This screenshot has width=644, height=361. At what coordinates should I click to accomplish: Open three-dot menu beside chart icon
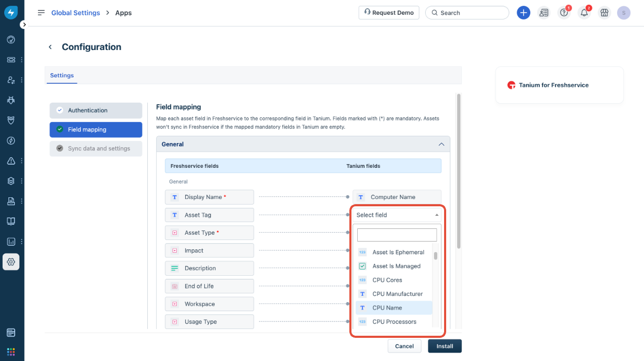click(x=22, y=242)
